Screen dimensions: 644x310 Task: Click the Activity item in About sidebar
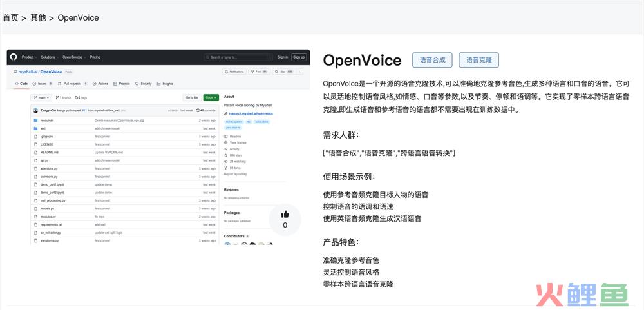click(232, 149)
